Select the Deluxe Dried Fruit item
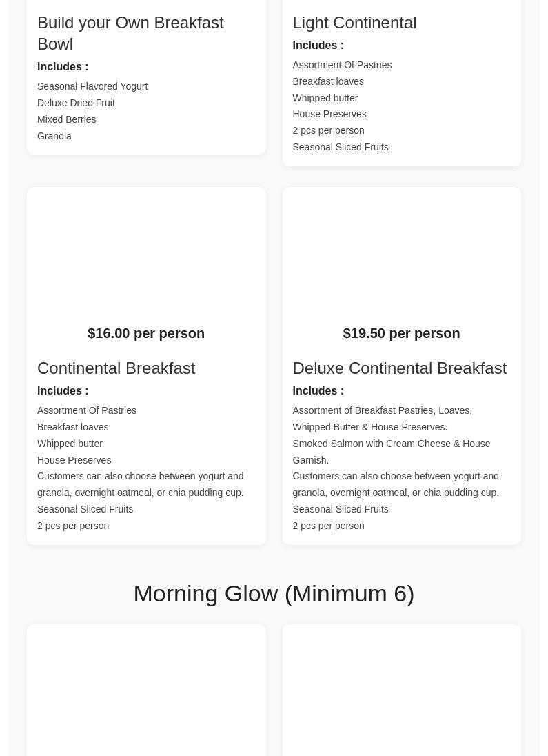Viewport: 548px width, 756px height. [76, 103]
